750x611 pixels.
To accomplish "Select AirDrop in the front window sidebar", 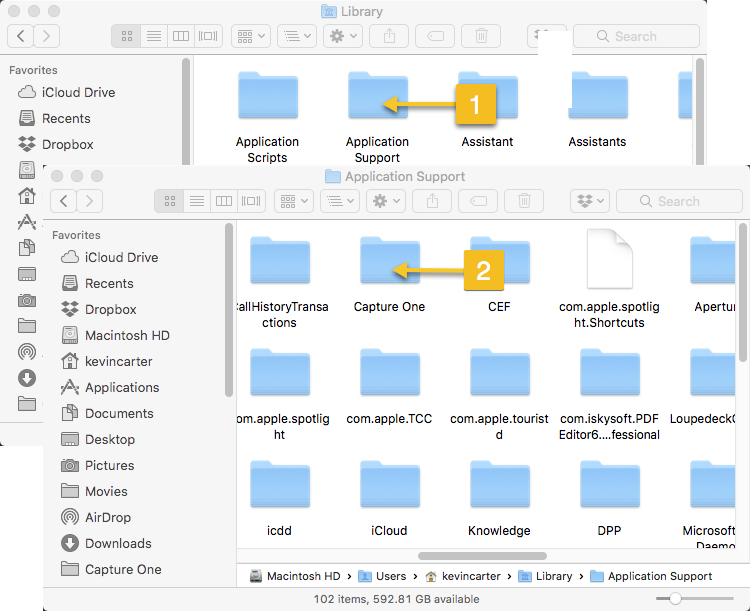I will coord(107,517).
